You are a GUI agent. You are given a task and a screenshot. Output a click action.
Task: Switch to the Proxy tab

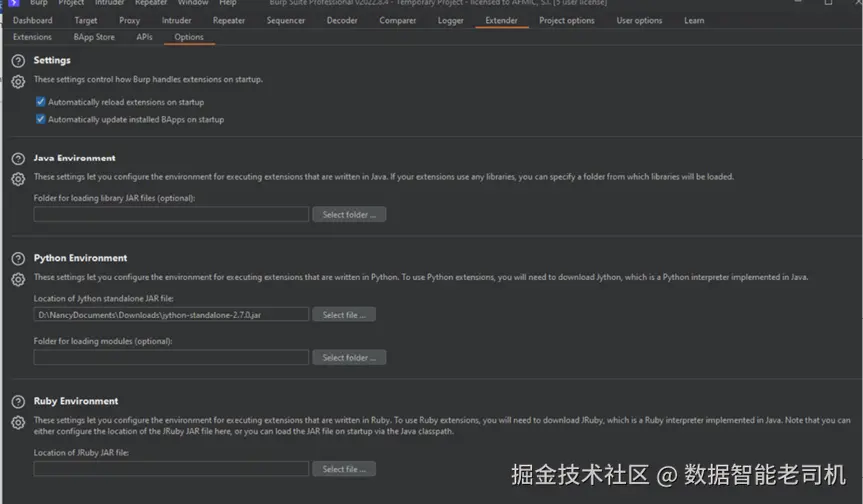tap(129, 20)
